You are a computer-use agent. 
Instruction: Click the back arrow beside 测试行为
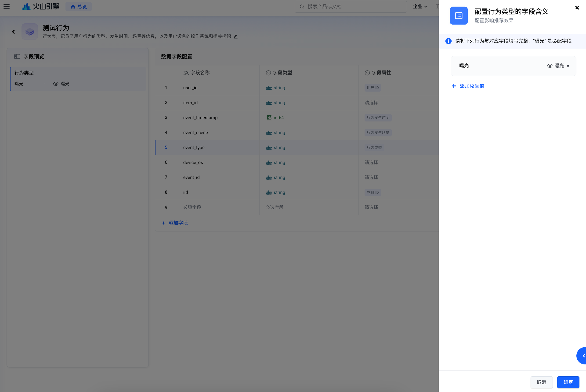14,32
